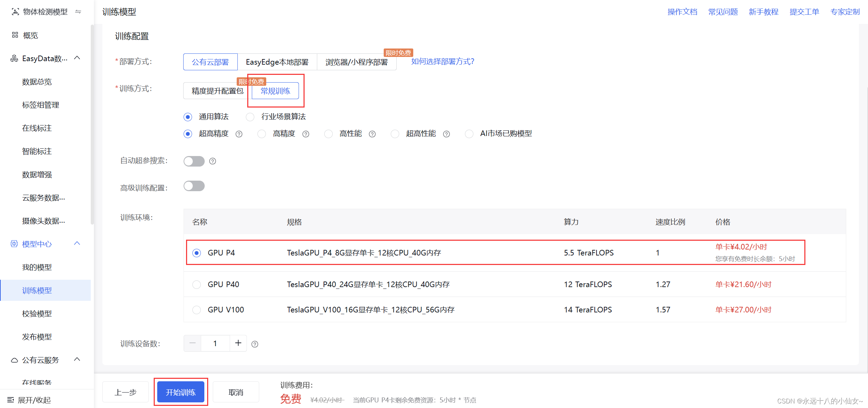
Task: Click 上一步 button
Action: 126,392
